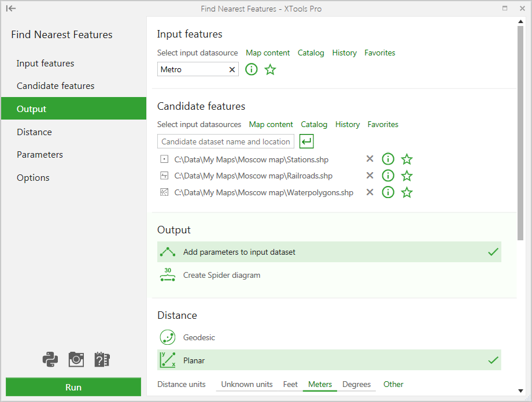
Task: Open the help notebook icon
Action: (x=102, y=360)
